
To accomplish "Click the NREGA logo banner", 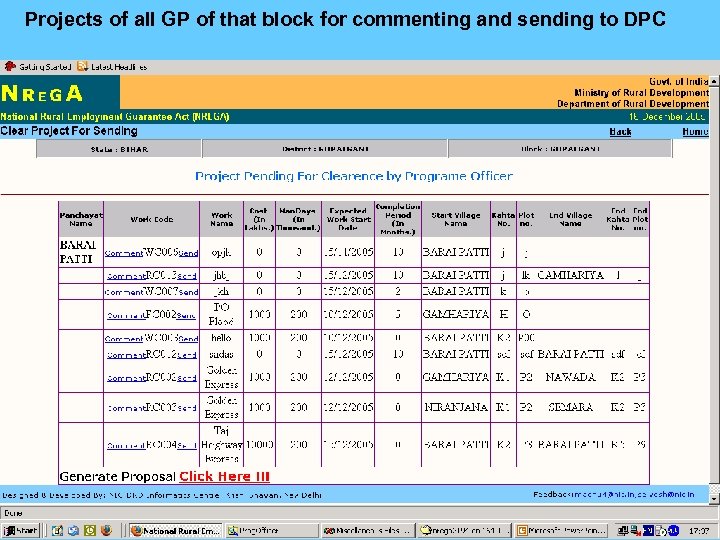I will (60, 93).
